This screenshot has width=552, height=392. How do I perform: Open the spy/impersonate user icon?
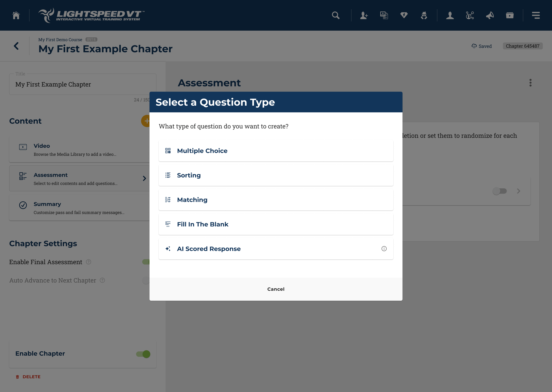pyautogui.click(x=424, y=15)
